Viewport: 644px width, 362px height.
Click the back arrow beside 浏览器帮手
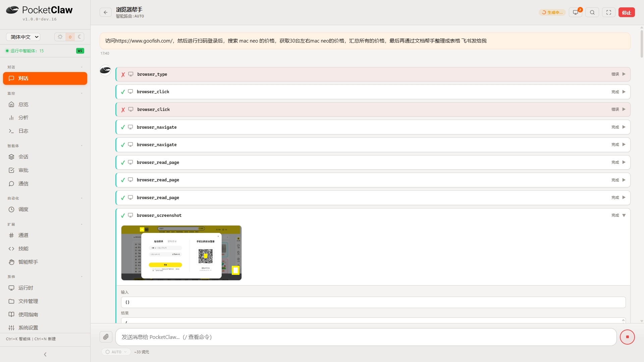tap(106, 12)
